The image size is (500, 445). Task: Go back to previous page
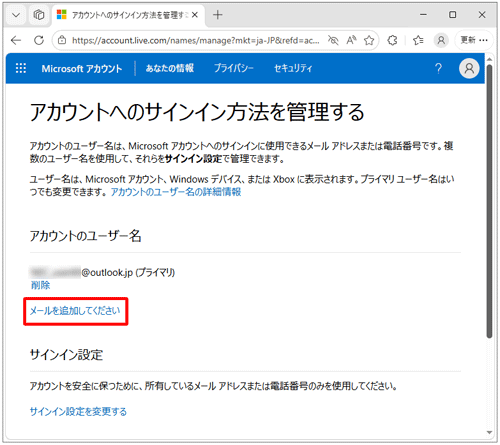[16, 40]
